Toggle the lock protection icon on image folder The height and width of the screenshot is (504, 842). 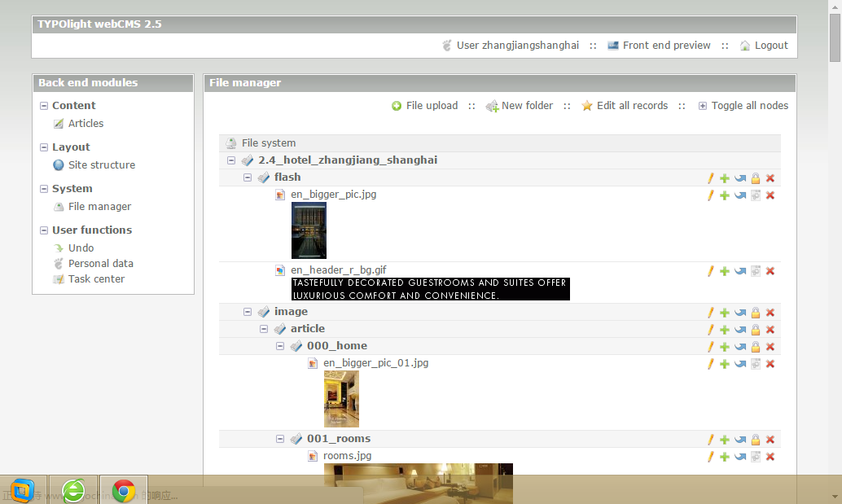[x=756, y=313]
